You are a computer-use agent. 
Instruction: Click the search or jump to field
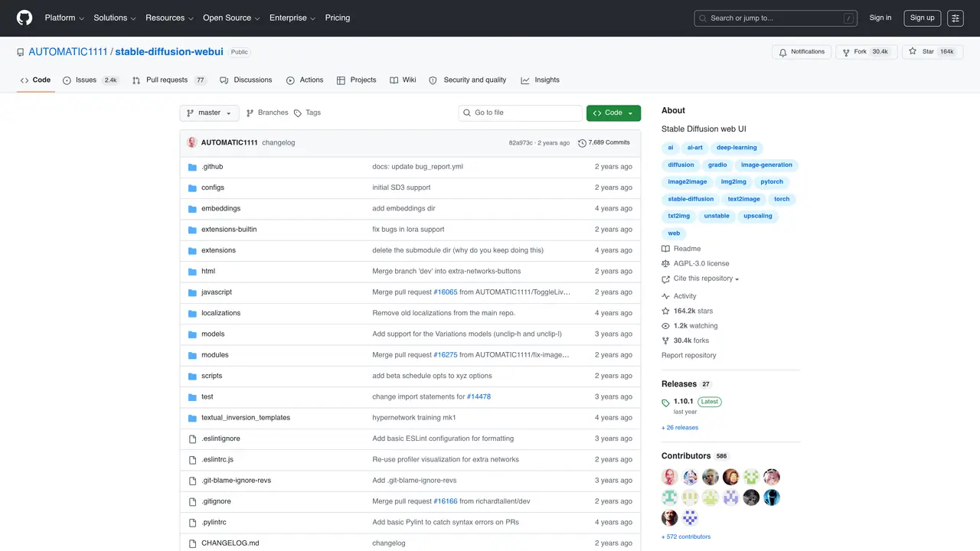coord(776,18)
